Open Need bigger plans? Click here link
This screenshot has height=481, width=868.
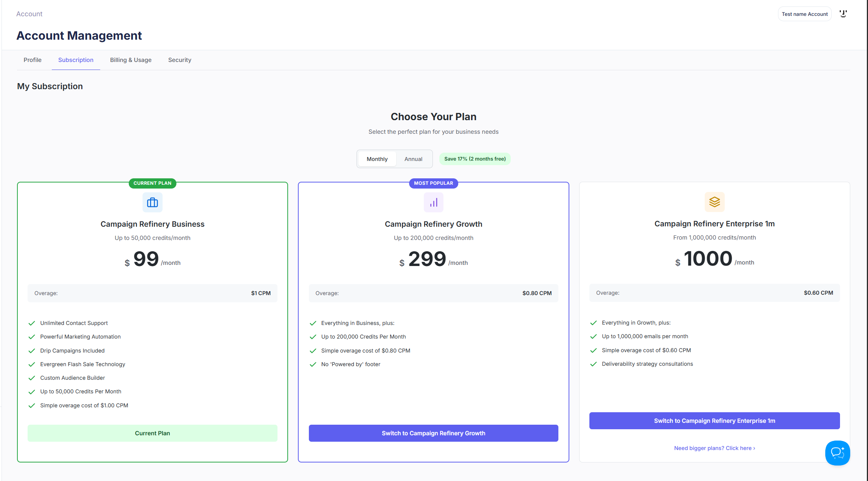714,448
